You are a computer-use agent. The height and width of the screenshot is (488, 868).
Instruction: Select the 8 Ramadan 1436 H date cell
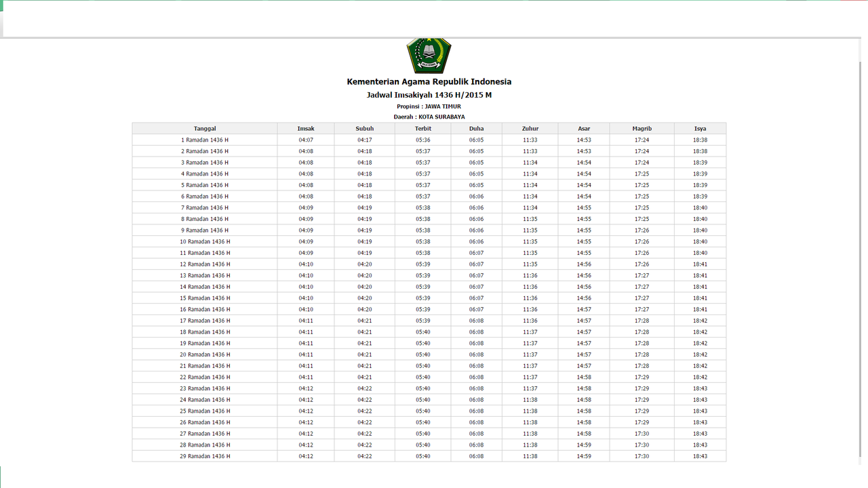[x=205, y=219]
